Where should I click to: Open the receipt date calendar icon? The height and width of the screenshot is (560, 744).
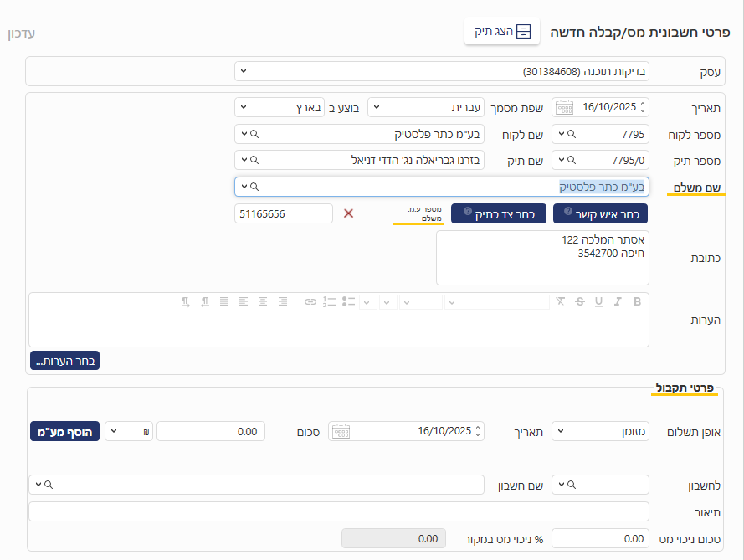tap(341, 431)
